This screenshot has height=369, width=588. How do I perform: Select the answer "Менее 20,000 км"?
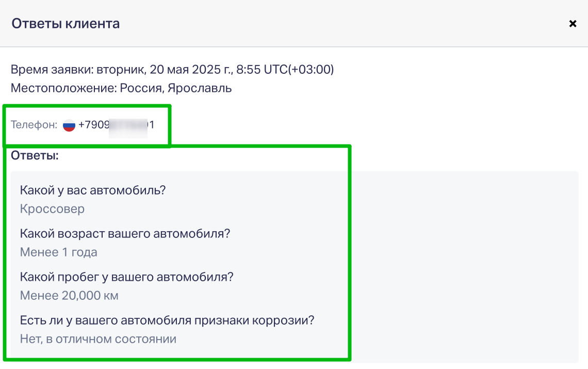[x=69, y=296]
